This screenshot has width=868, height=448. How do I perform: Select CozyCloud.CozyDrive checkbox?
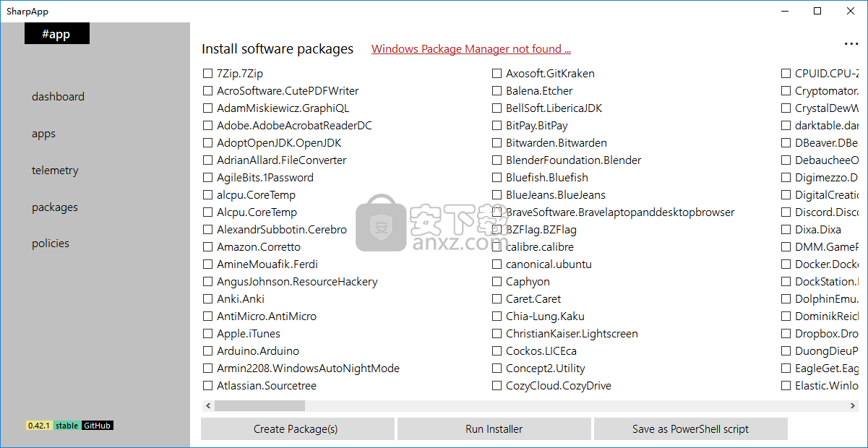click(497, 386)
